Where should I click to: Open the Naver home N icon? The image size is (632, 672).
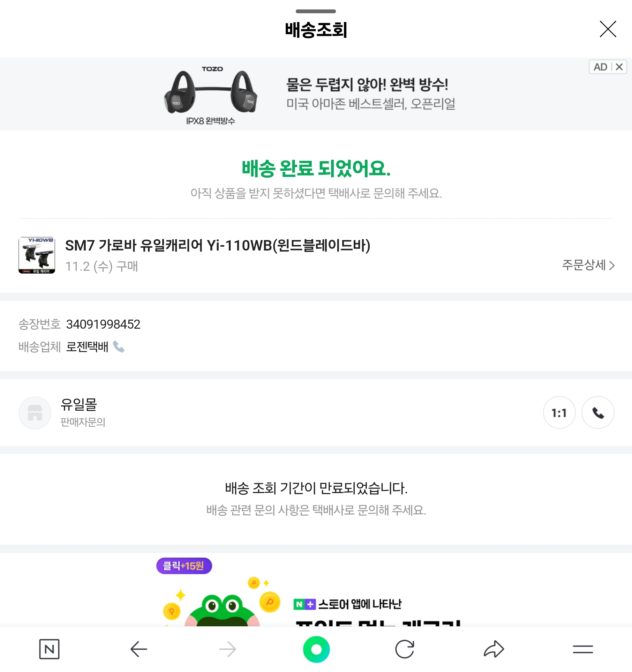pyautogui.click(x=49, y=649)
